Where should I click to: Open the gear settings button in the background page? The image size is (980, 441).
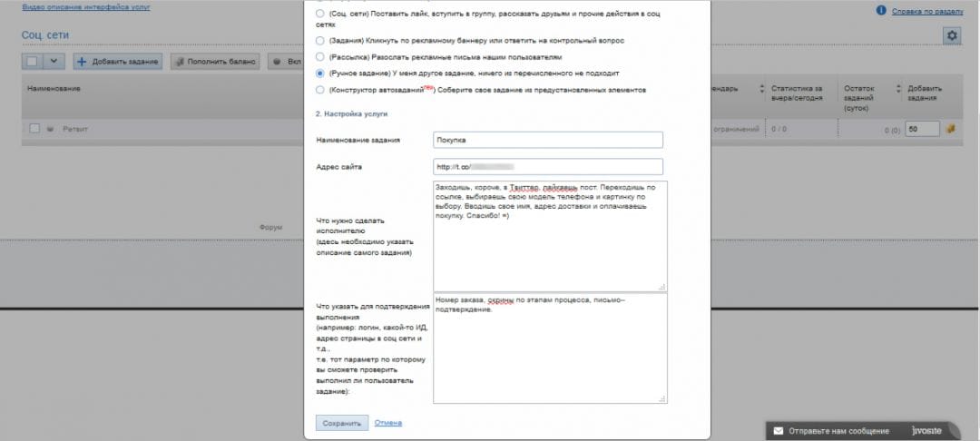tap(951, 36)
